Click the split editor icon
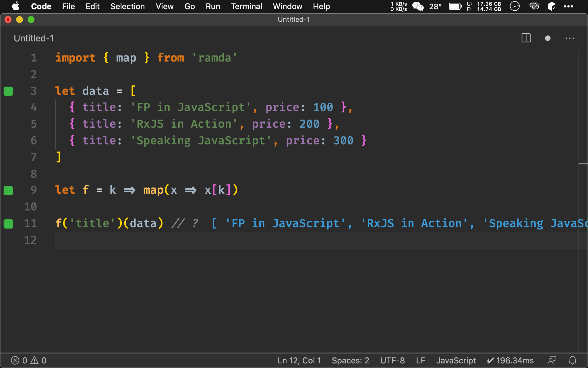Viewport: 588px width, 368px height. (526, 38)
